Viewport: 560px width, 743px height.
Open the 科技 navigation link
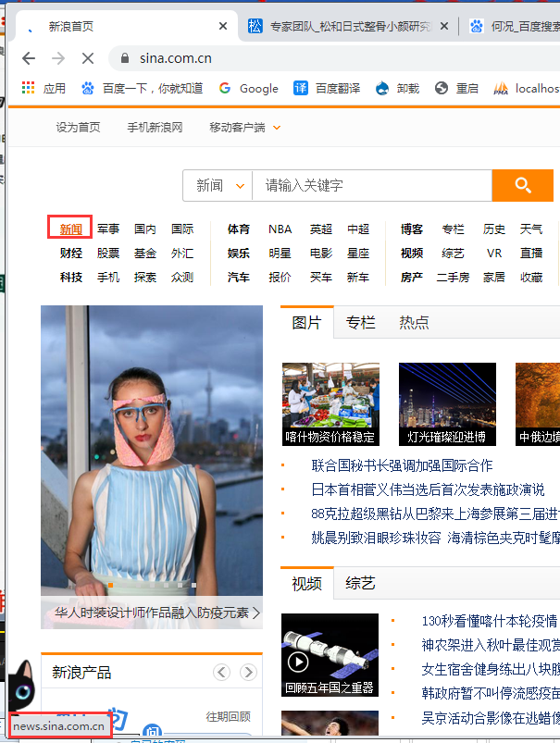70,278
